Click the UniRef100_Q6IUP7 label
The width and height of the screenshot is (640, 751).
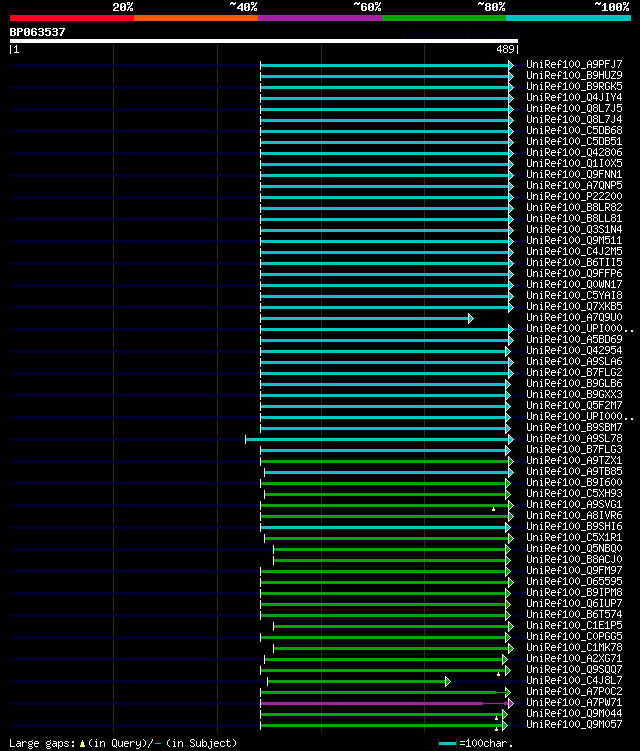pyautogui.click(x=574, y=604)
